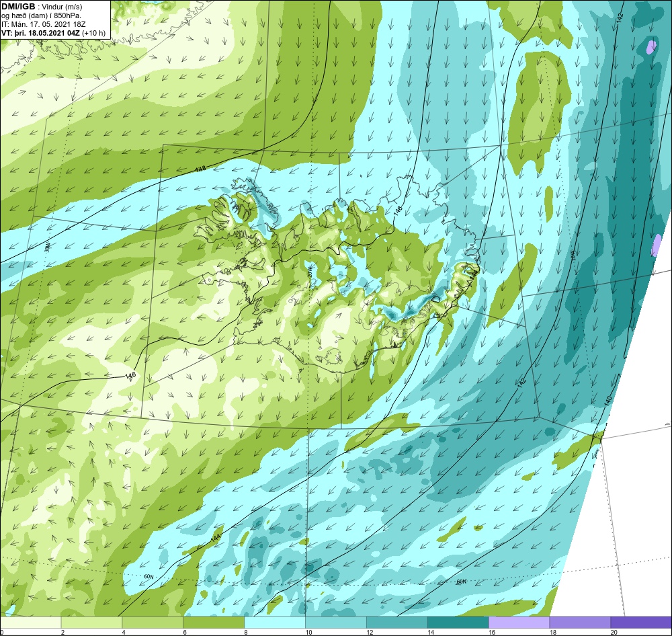Click the '(+10 h)' forecast offset text
Viewport: 672px width, 636px height.
pyautogui.click(x=94, y=33)
